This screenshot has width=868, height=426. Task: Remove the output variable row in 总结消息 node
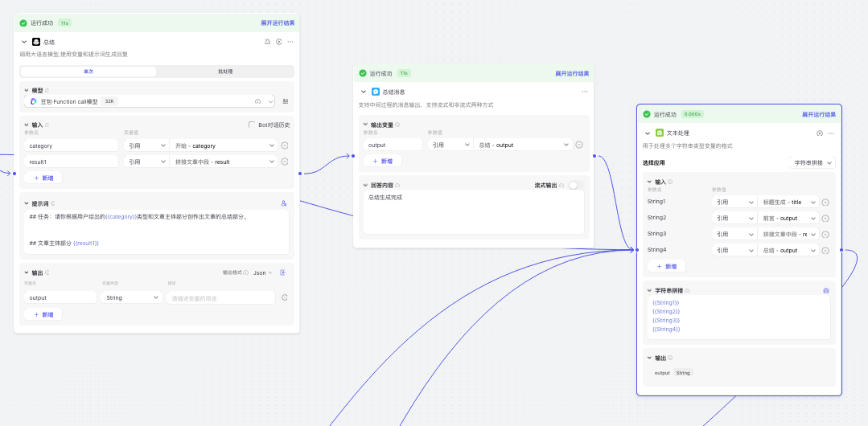coord(579,145)
